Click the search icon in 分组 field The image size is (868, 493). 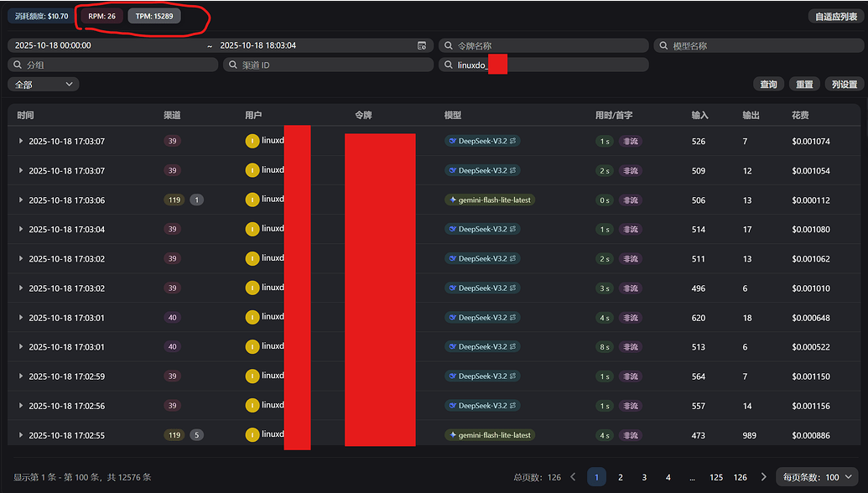tap(18, 65)
